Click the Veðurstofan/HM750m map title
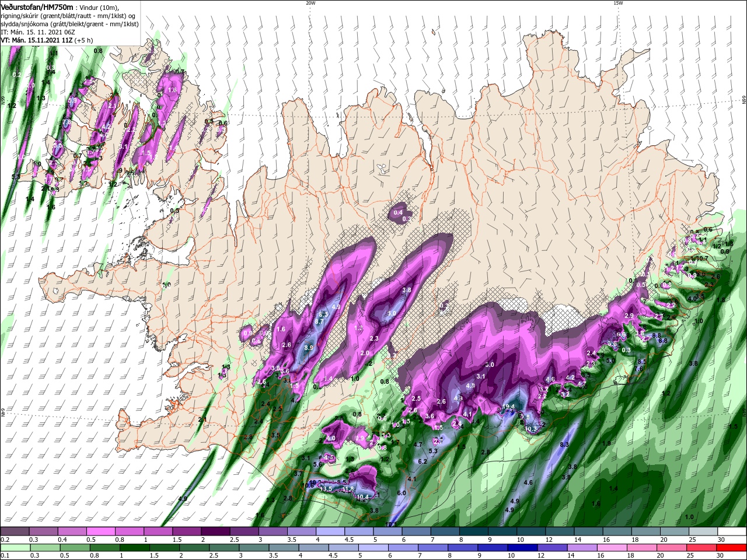This screenshot has width=747, height=560. click(x=37, y=6)
